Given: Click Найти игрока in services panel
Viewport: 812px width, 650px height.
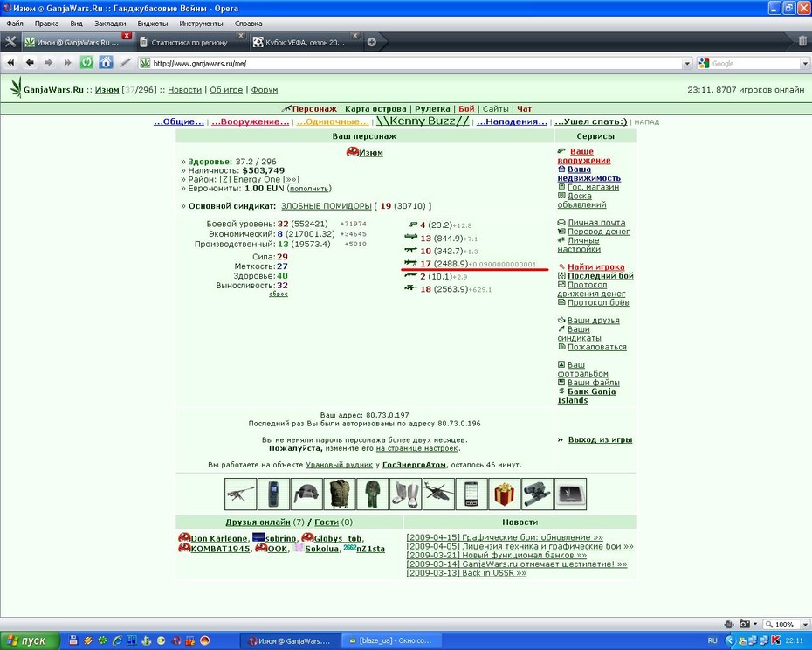Looking at the screenshot, I should (x=596, y=267).
